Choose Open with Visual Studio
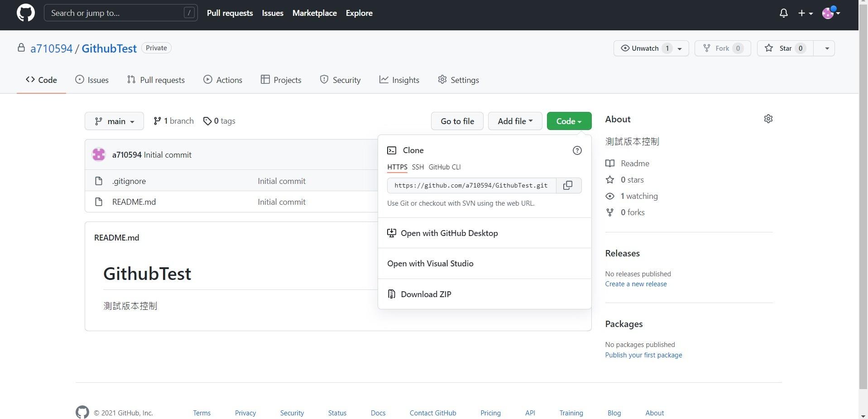This screenshot has height=419, width=868. point(484,263)
